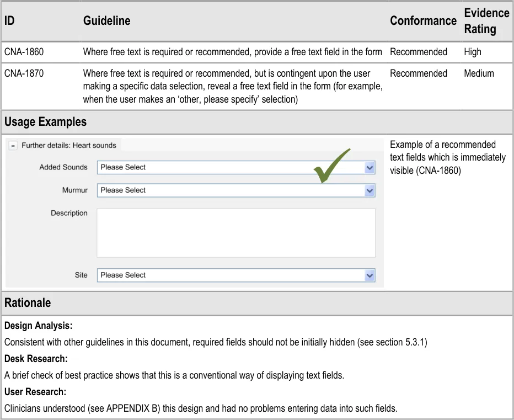514x420 pixels.
Task: Open the Added Sounds dropdown arrow
Action: tap(370, 168)
